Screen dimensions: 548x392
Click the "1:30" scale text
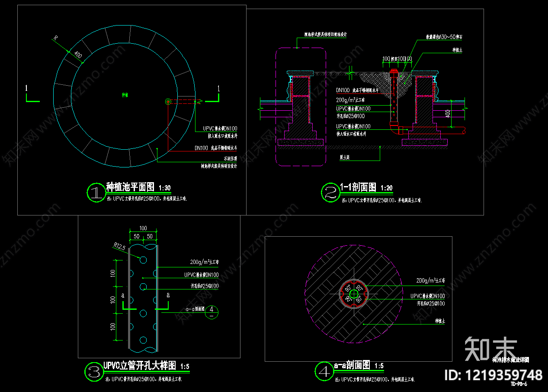click(165, 188)
